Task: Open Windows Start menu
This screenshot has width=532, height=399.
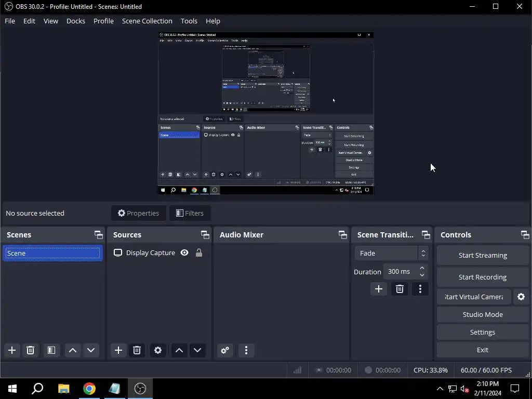Action: click(12, 389)
